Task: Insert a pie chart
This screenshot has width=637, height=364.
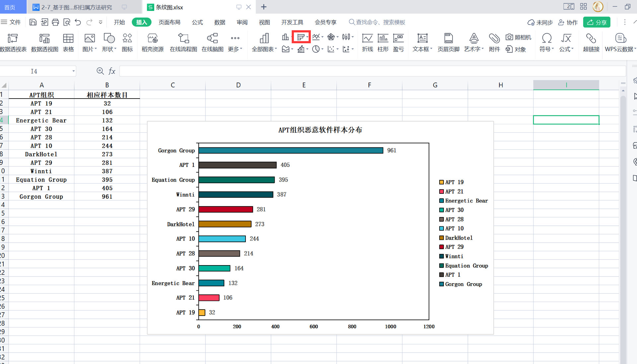Action: 316,49
